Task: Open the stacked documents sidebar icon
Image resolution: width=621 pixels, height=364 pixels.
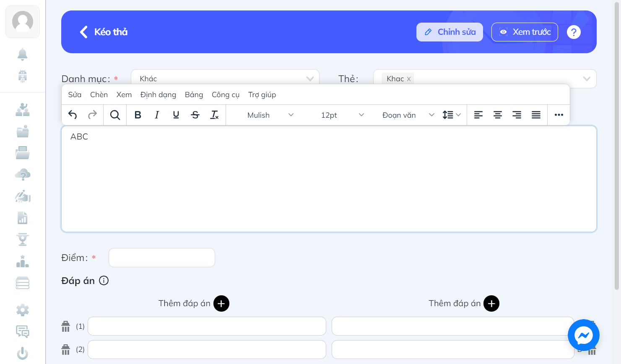Action: (23, 153)
